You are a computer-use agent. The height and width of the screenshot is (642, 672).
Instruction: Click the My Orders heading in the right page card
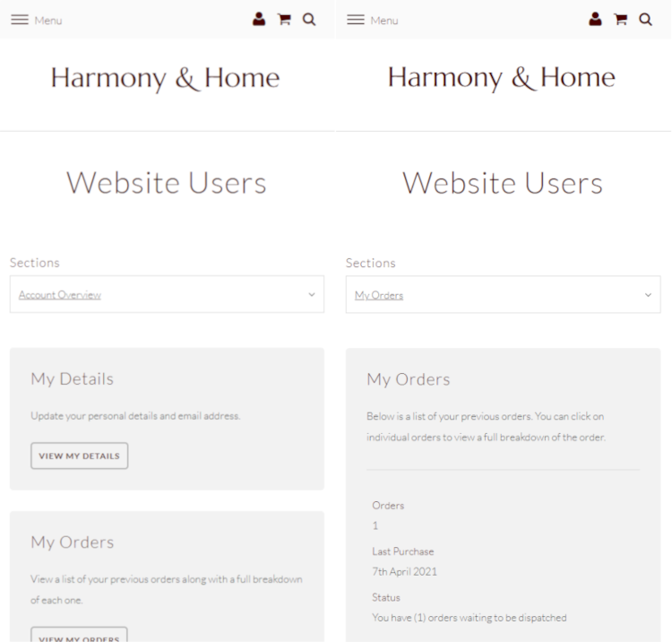point(409,379)
